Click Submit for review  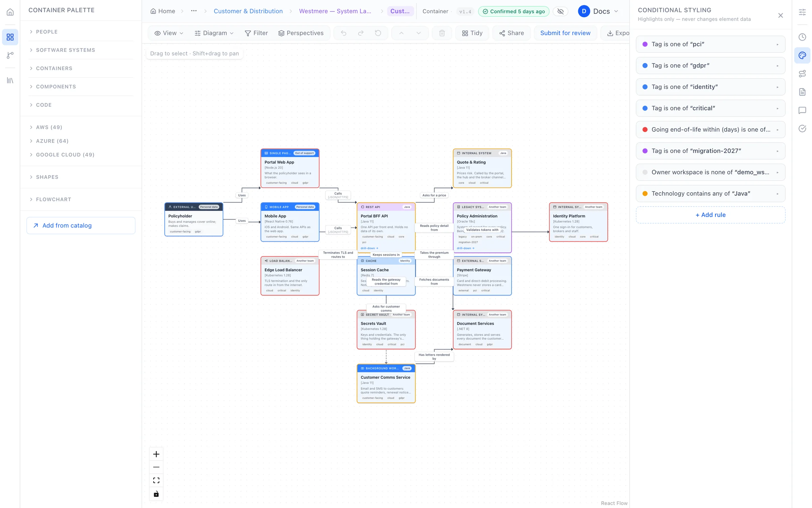point(565,33)
